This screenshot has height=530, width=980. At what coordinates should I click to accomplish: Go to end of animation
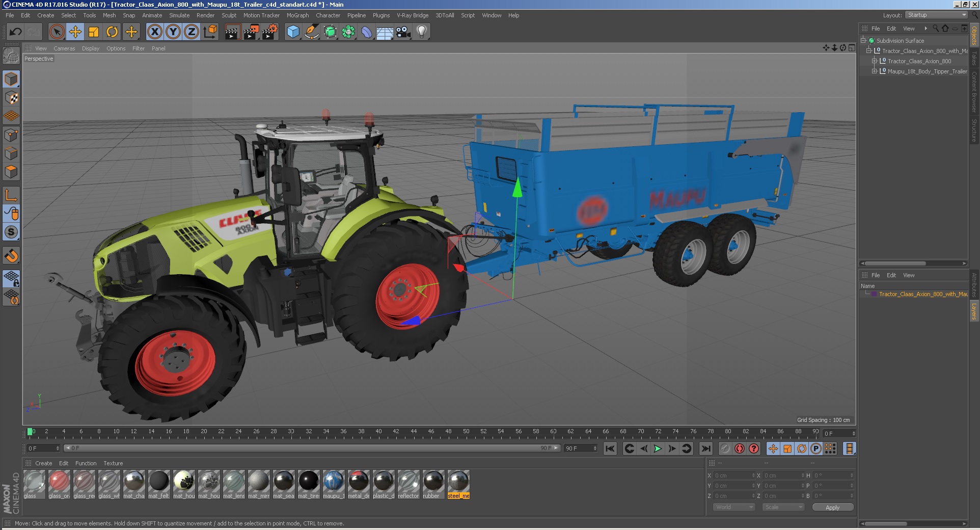coord(705,448)
